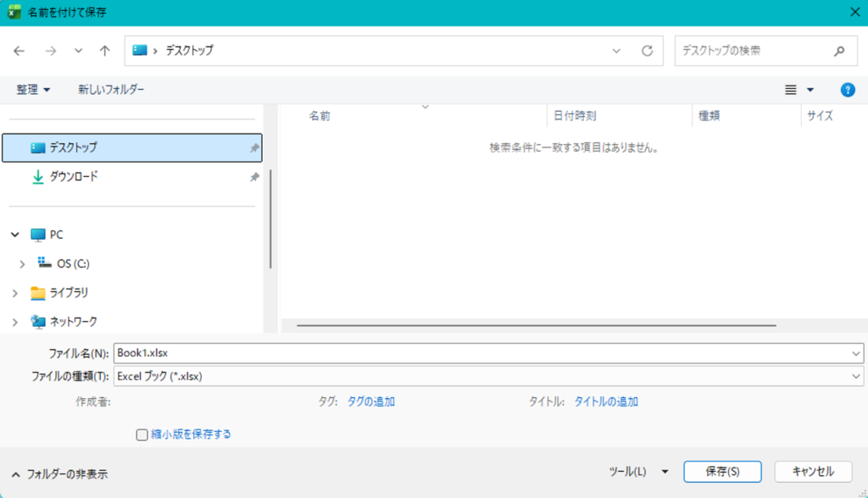Collapse the PC tree node
The image size is (868, 498).
point(15,235)
